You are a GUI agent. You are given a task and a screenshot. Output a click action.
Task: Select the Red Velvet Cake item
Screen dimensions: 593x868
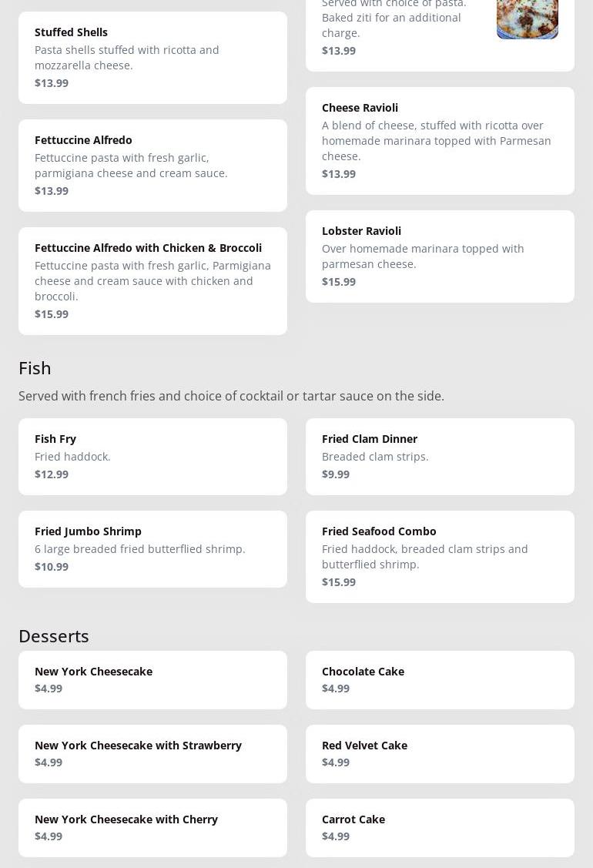click(x=440, y=754)
